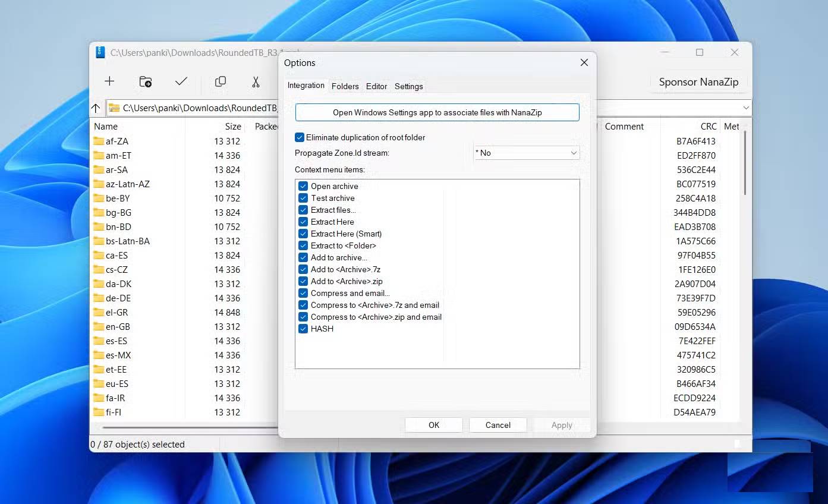The image size is (828, 504).
Task: Uncheck the Compress and email option
Action: (x=303, y=293)
